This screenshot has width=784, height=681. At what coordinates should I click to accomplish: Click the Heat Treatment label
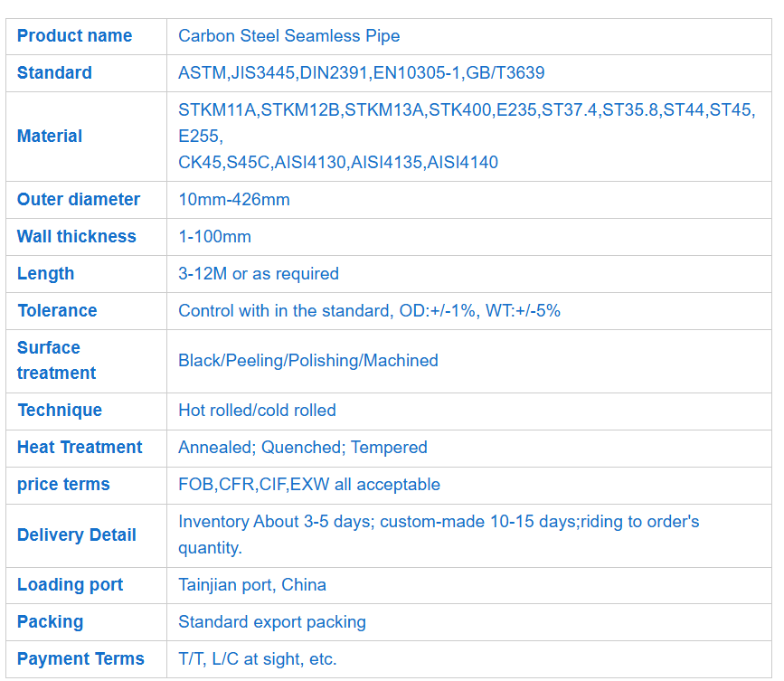click(80, 448)
